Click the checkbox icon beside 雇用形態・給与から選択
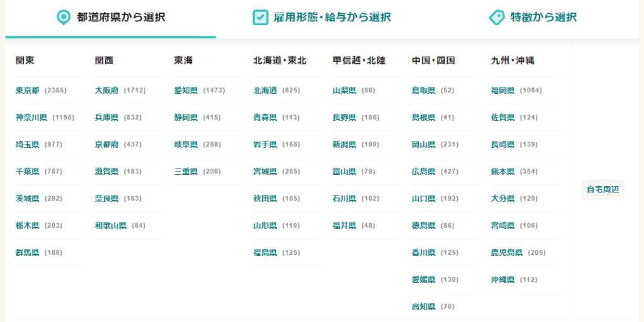This screenshot has height=322, width=644. click(x=260, y=17)
